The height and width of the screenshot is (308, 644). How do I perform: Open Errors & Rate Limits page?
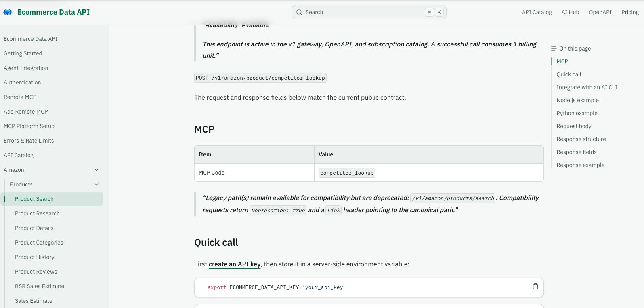[x=29, y=141]
